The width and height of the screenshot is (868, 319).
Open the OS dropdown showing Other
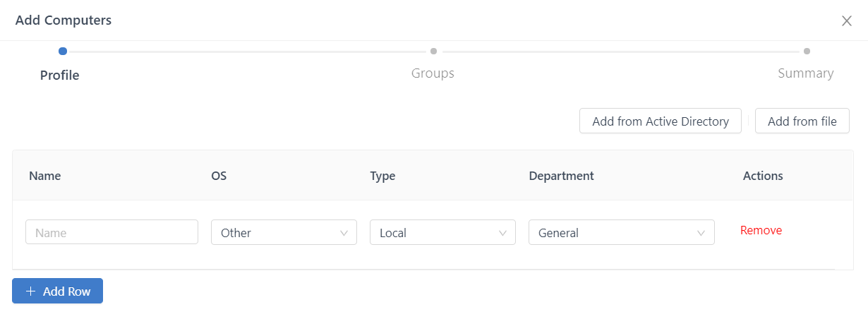pyautogui.click(x=284, y=232)
